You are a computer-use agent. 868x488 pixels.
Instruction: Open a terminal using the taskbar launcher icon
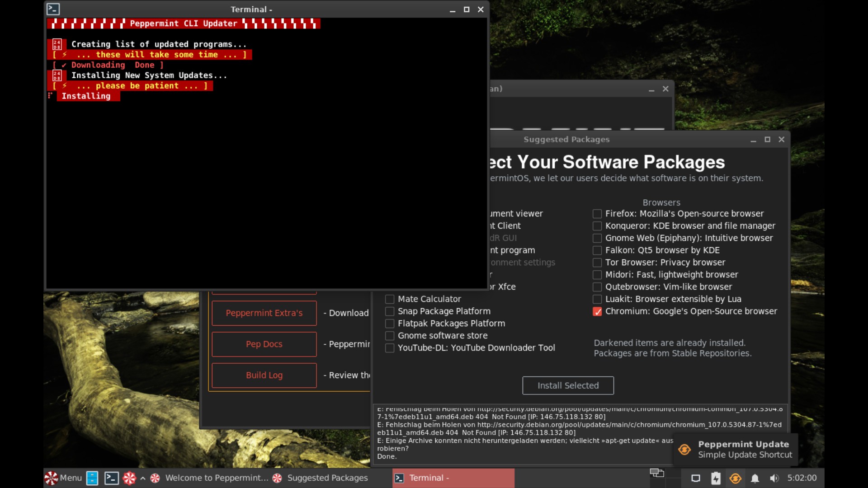[111, 478]
